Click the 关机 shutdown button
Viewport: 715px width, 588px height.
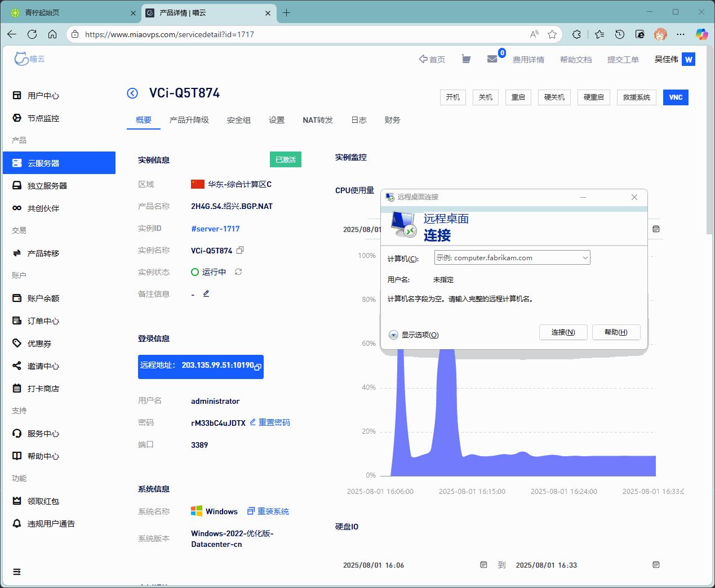486,97
